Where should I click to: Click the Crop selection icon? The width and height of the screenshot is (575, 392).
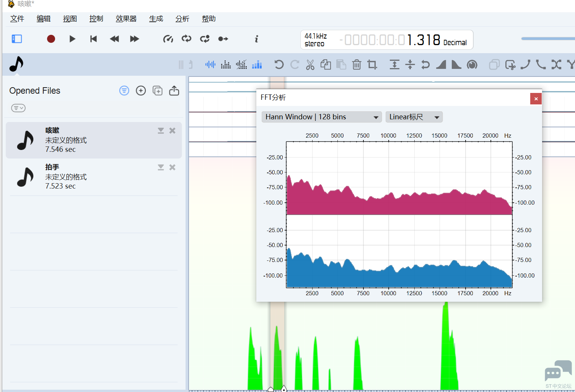[x=372, y=65]
